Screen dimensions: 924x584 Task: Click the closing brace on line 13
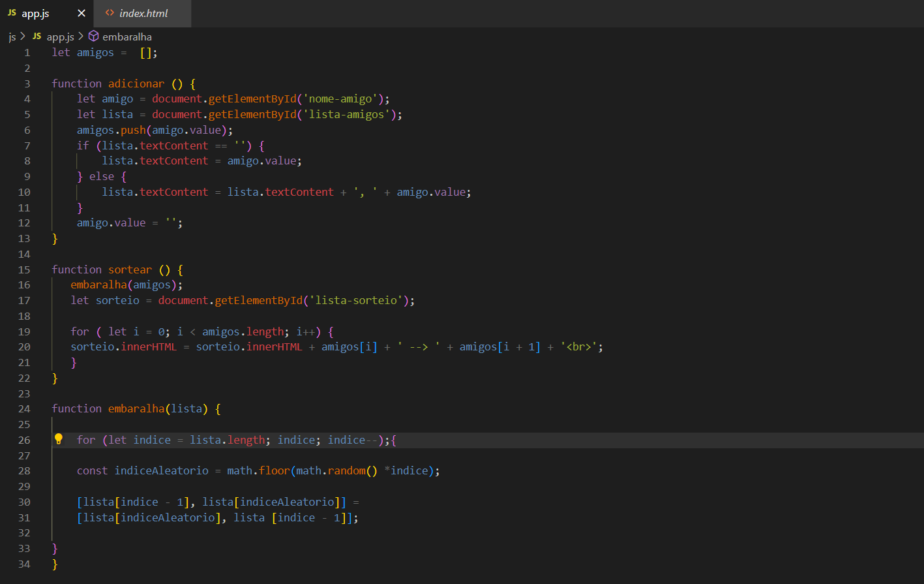pyautogui.click(x=55, y=238)
